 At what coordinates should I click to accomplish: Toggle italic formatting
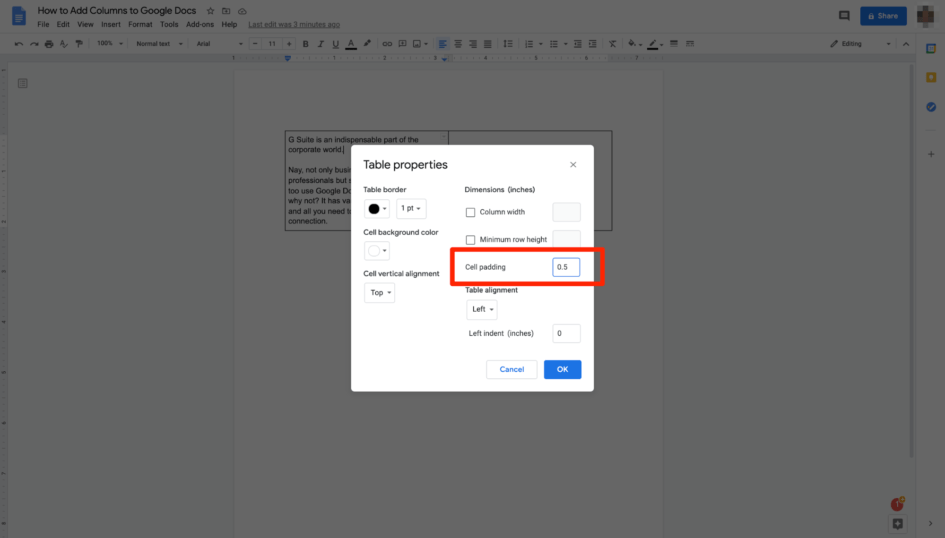[321, 44]
